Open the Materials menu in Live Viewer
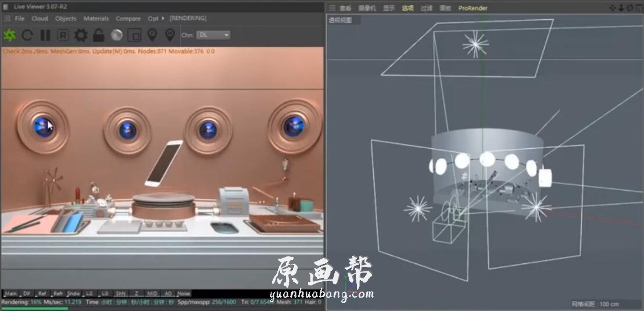This screenshot has width=644, height=311. pos(96,19)
